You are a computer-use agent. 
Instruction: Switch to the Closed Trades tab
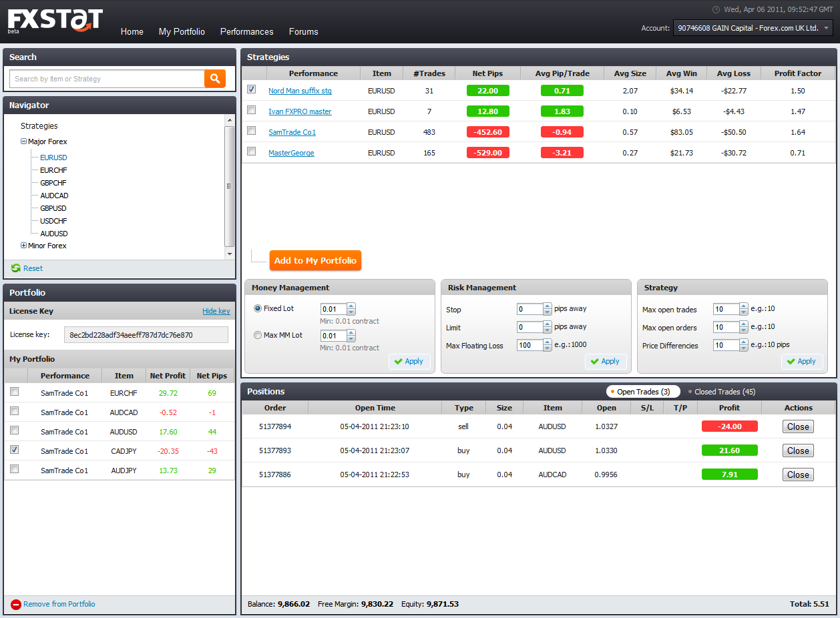click(x=724, y=392)
